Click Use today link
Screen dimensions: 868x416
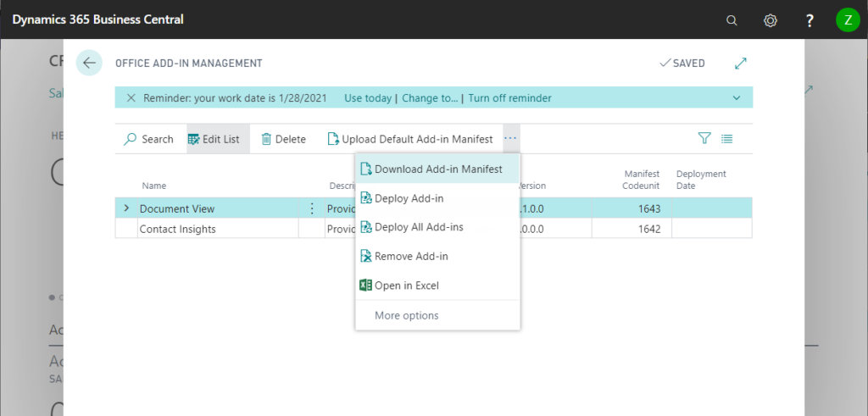[368, 98]
